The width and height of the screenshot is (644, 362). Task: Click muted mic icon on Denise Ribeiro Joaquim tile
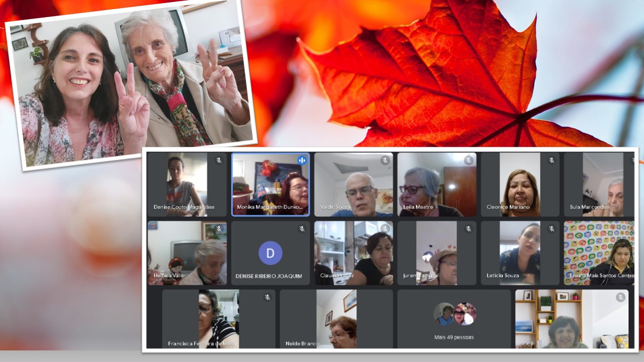click(302, 229)
